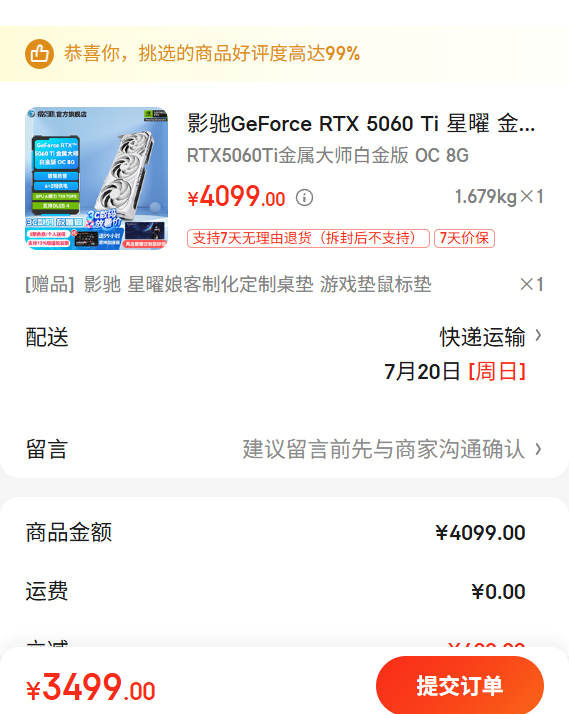Tap the 商品金额 row label
Image resolution: width=569 pixels, height=714 pixels.
69,532
